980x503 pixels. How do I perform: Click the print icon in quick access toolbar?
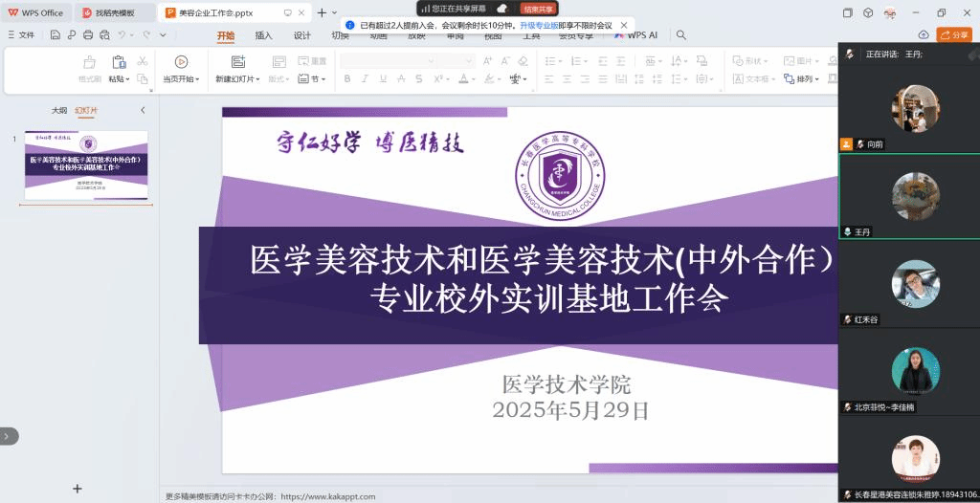tap(88, 34)
